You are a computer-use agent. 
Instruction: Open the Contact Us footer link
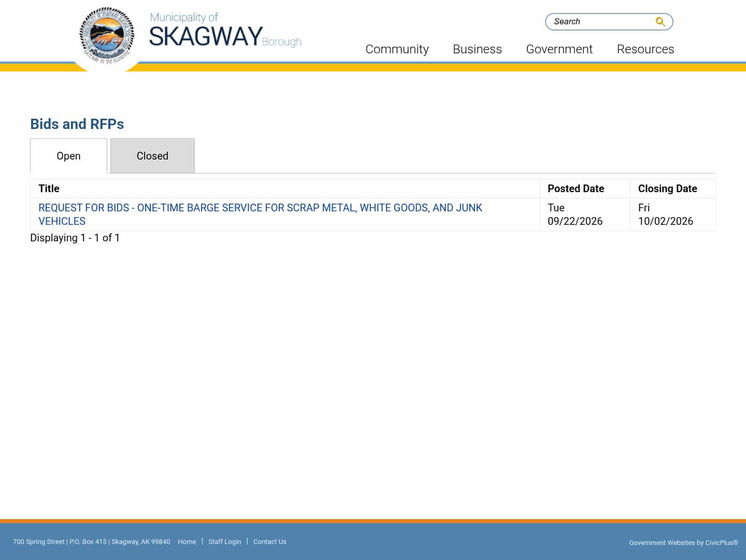coord(269,541)
